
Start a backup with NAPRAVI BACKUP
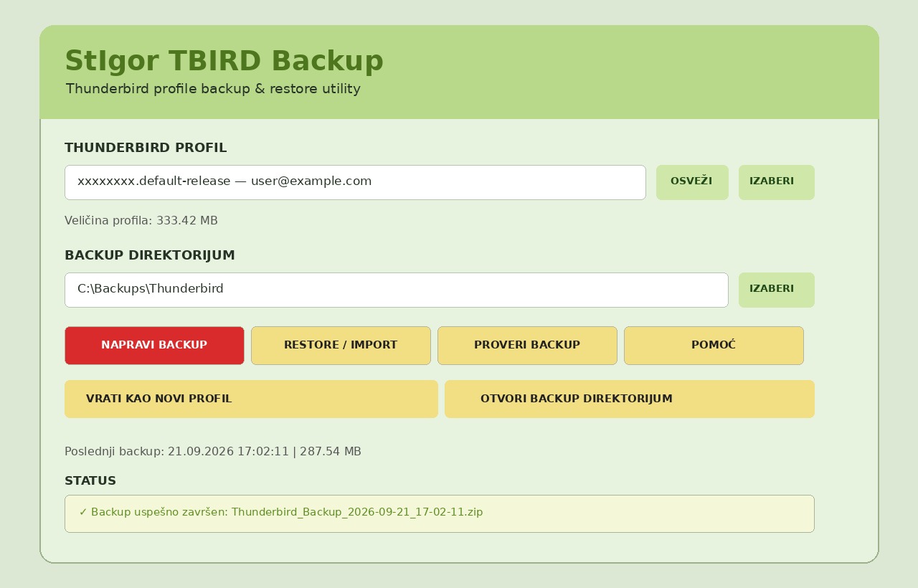point(154,346)
